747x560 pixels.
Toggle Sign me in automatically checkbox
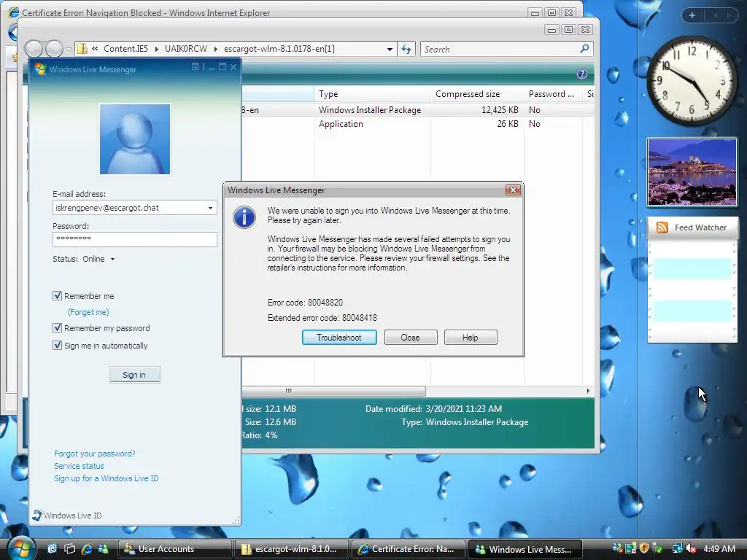(57, 345)
